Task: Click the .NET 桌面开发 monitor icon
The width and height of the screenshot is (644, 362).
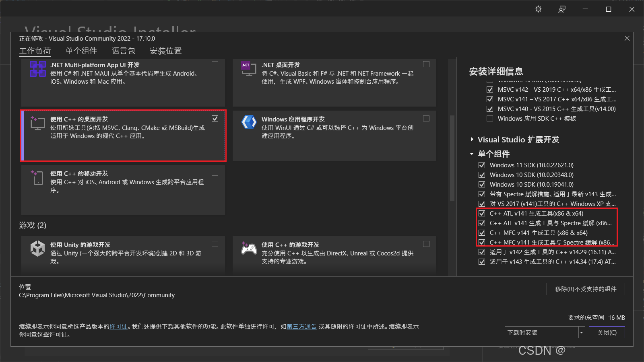Action: click(x=249, y=69)
